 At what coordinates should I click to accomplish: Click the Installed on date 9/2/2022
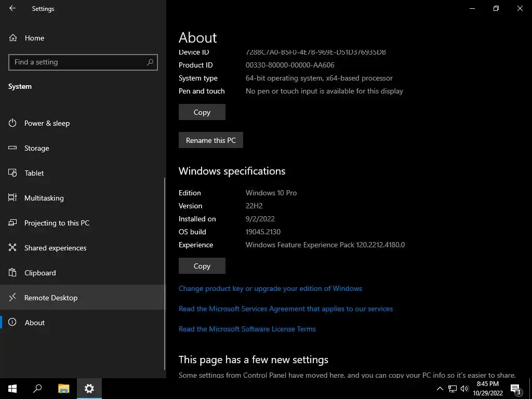[260, 219]
